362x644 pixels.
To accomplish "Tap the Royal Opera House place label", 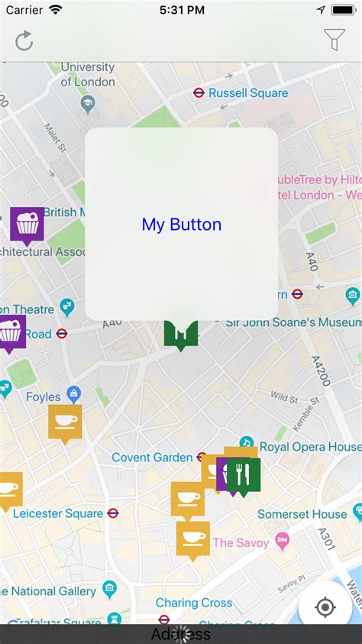I will (311, 446).
